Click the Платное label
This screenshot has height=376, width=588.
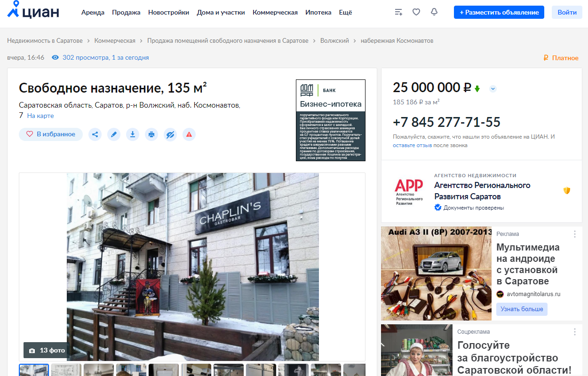561,58
